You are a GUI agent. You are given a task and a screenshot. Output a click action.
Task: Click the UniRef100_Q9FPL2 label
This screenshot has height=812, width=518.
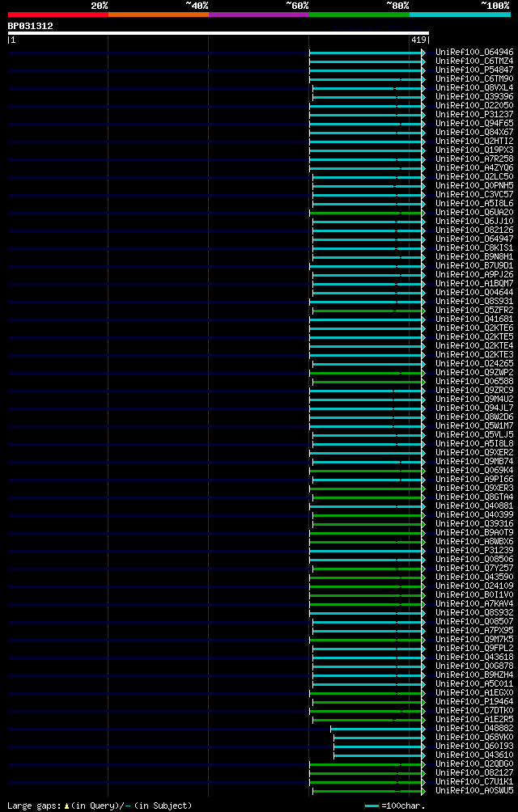[x=474, y=649]
